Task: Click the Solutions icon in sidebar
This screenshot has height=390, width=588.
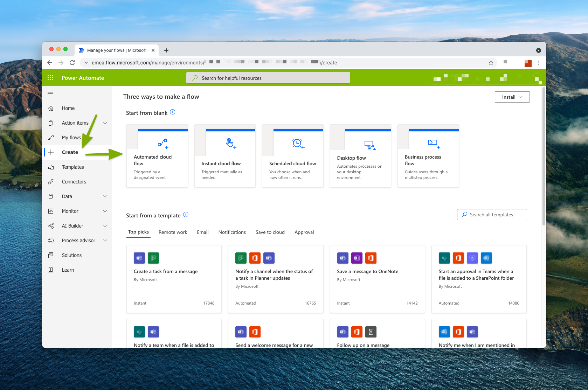Action: point(51,255)
